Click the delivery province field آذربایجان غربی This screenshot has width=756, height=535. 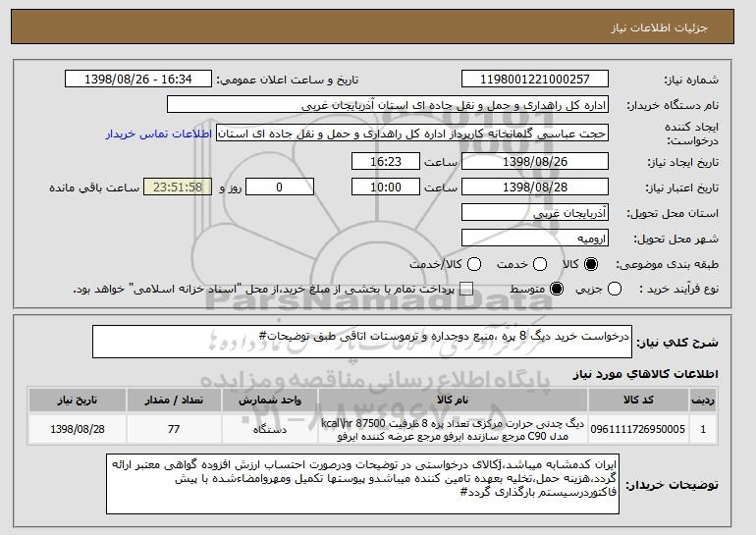[x=535, y=213]
